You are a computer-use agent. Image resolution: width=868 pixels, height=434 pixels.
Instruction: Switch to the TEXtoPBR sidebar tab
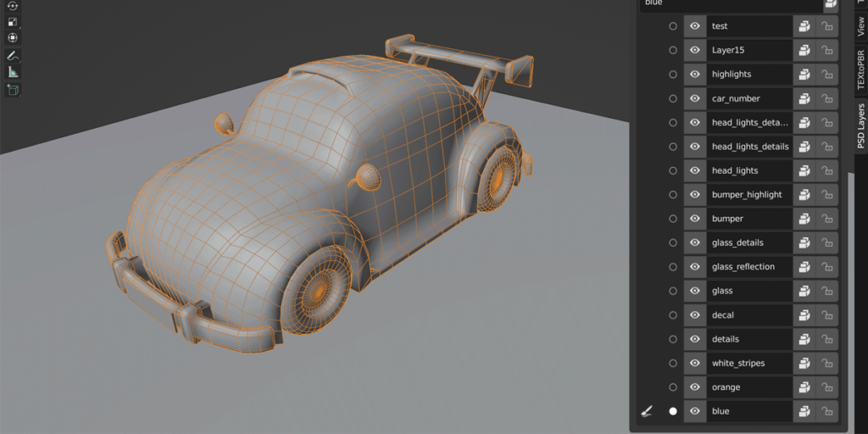click(x=861, y=70)
